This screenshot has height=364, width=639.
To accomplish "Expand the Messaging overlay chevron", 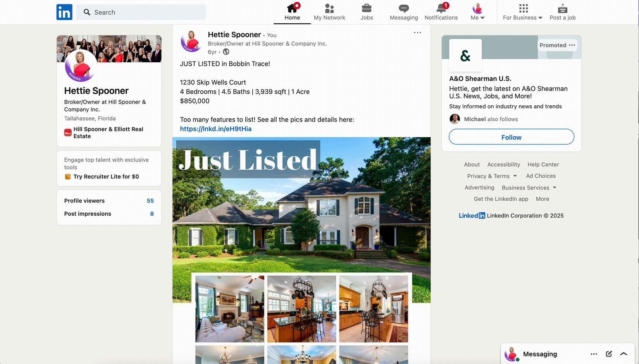I will tap(623, 354).
